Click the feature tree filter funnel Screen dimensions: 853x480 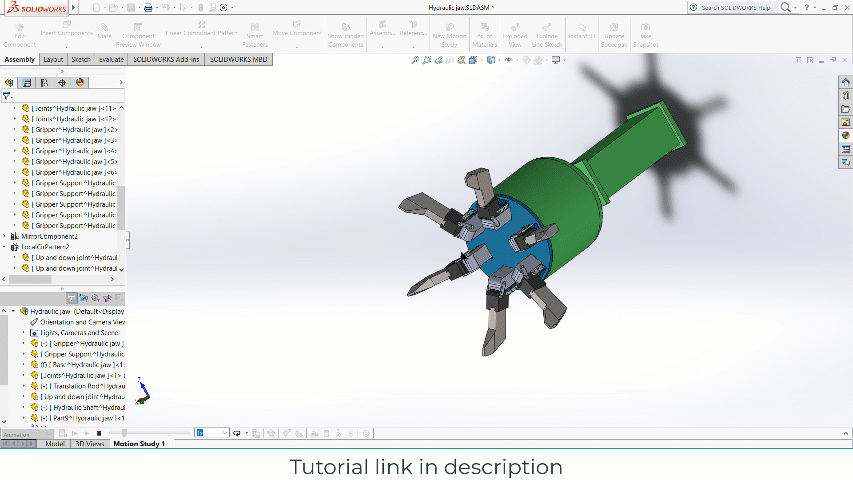(7, 96)
